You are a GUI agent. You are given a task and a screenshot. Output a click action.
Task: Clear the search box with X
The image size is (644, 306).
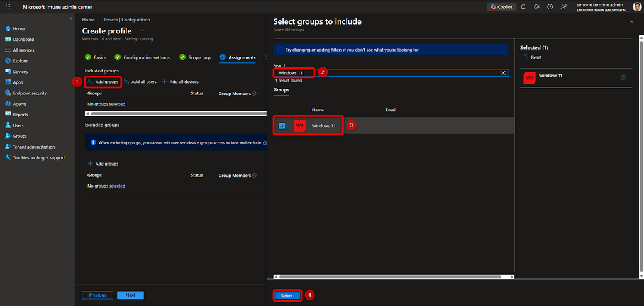click(x=503, y=73)
